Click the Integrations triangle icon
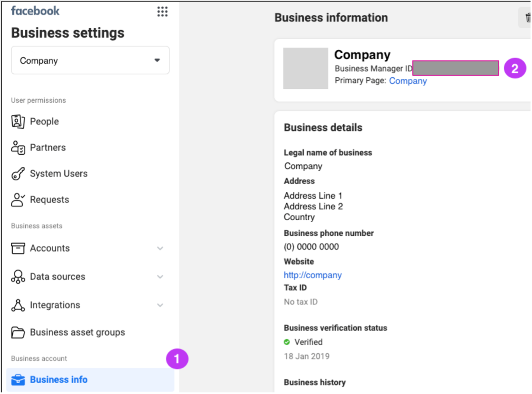 [x=18, y=305]
